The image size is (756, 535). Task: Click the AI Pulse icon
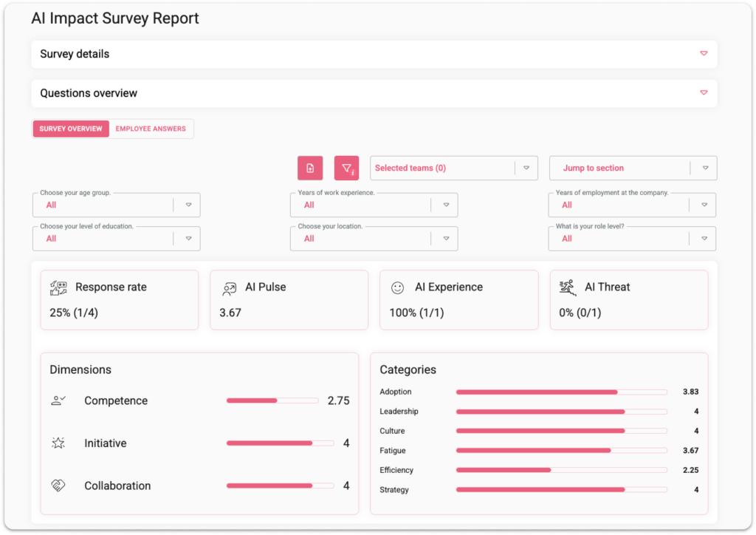229,288
